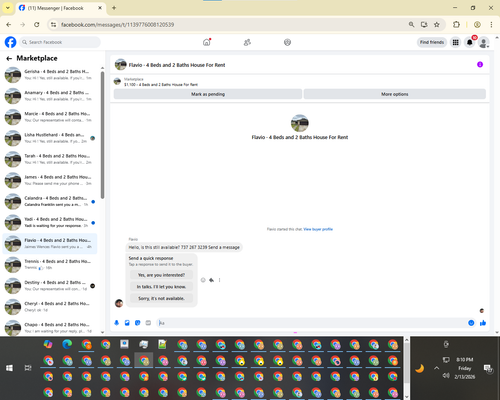Send quick reply 'In talks. I'll let you know.'
This screenshot has height=400, width=500.
[161, 287]
